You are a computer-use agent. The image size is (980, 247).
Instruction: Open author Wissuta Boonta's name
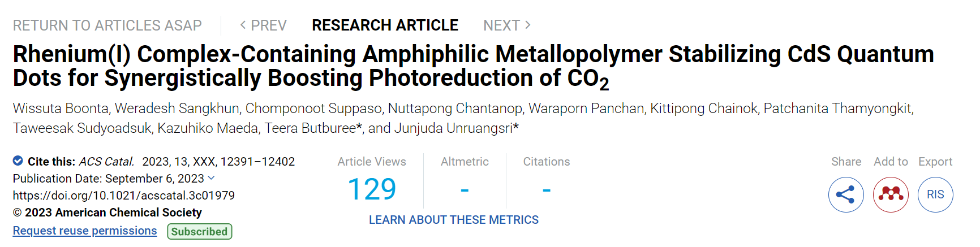click(x=61, y=109)
